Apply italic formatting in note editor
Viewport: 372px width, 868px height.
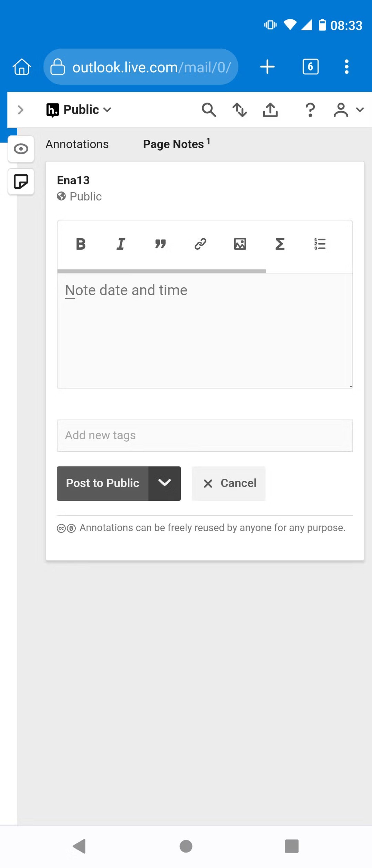pos(121,244)
